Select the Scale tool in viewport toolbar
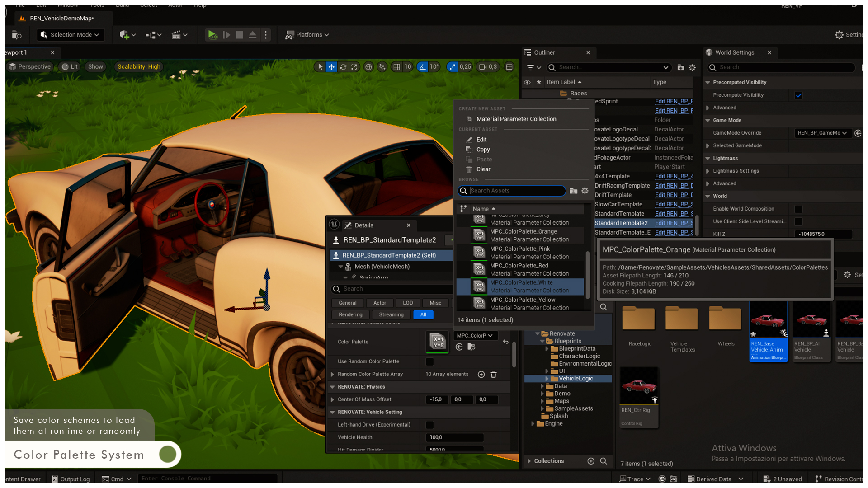 (x=354, y=66)
